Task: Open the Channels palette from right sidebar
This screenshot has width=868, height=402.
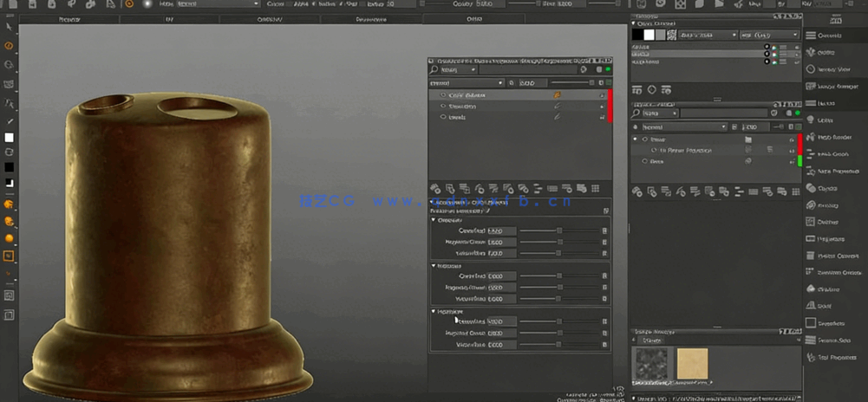Action: point(831,36)
